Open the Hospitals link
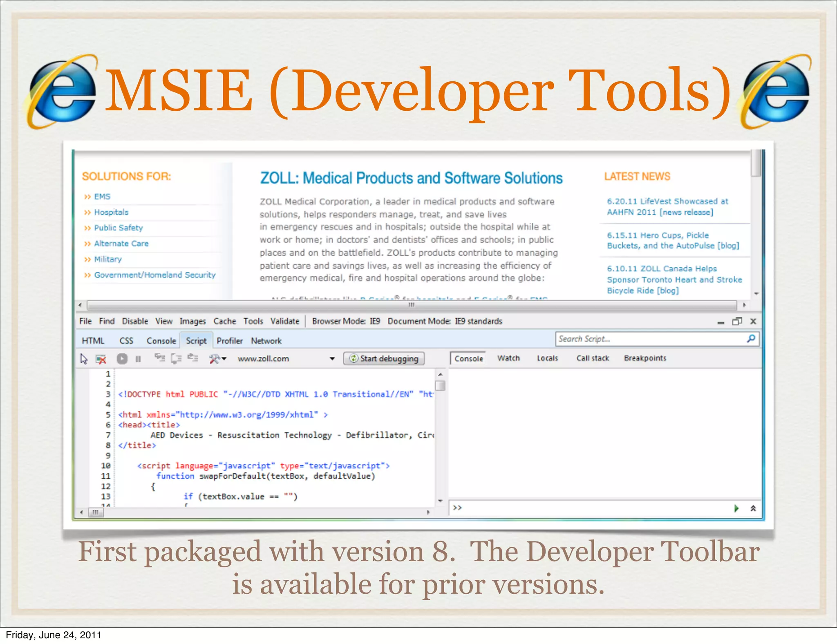This screenshot has width=837, height=644. point(111,212)
